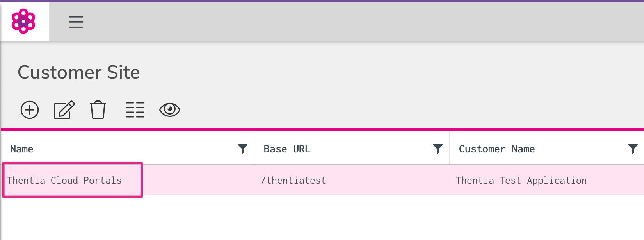Select the Thentia Cloud Portals cell
The width and height of the screenshot is (644, 240).
64,180
